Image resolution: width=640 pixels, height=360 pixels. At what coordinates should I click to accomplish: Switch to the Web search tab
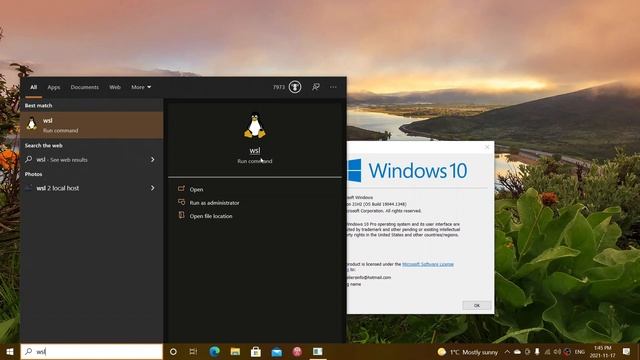click(115, 87)
